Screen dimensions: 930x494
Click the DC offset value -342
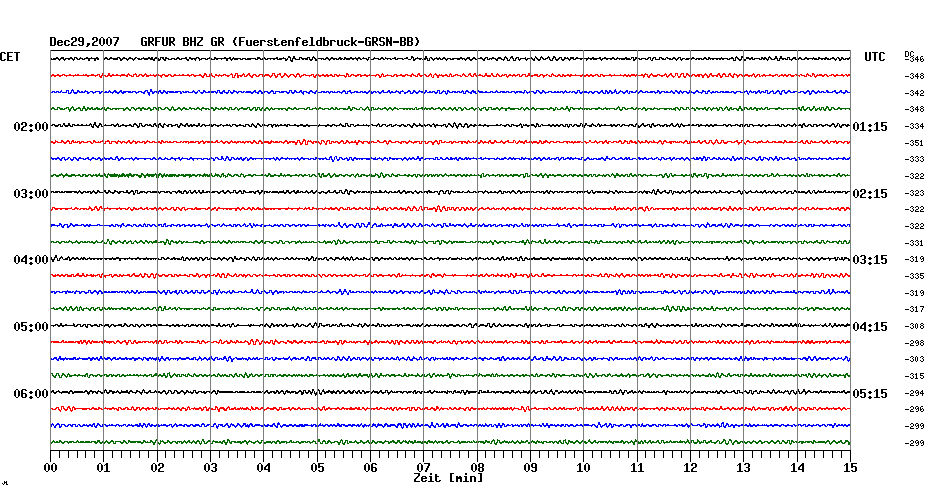pyautogui.click(x=915, y=93)
